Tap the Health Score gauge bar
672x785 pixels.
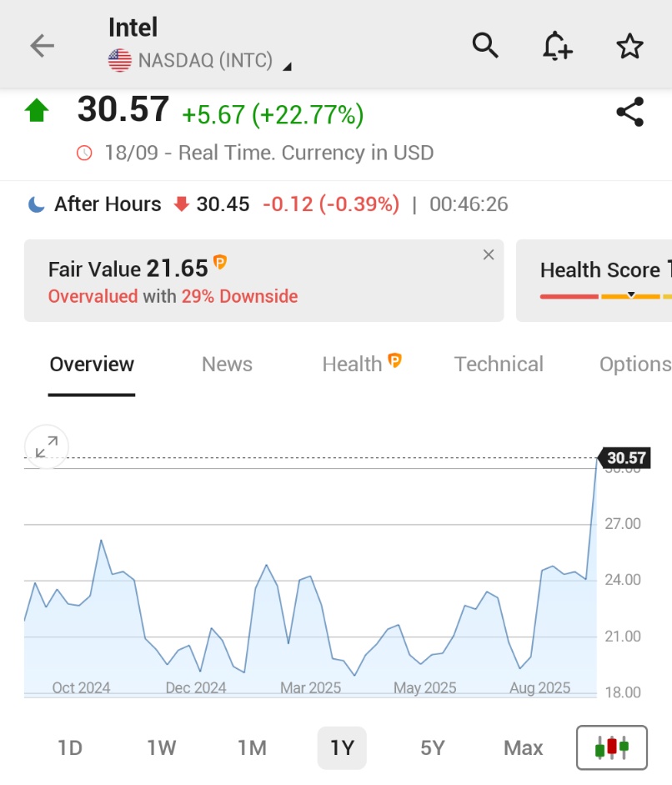[606, 296]
